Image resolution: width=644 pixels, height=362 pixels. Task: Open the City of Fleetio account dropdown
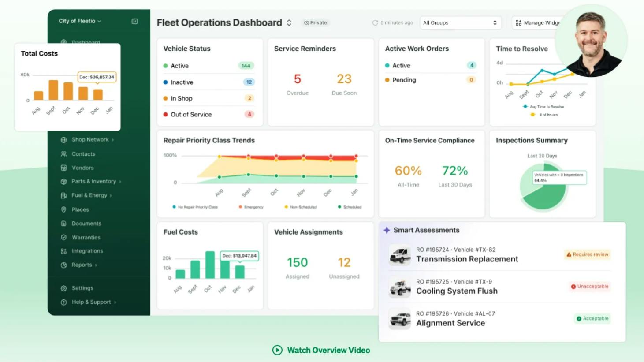[80, 21]
